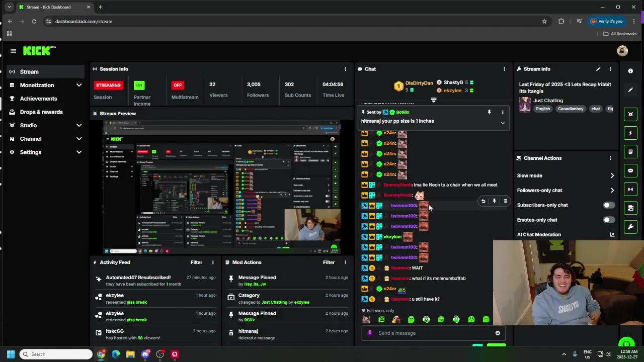The image size is (644, 362).
Task: Open the Windows Start menu
Action: pyautogui.click(x=11, y=354)
